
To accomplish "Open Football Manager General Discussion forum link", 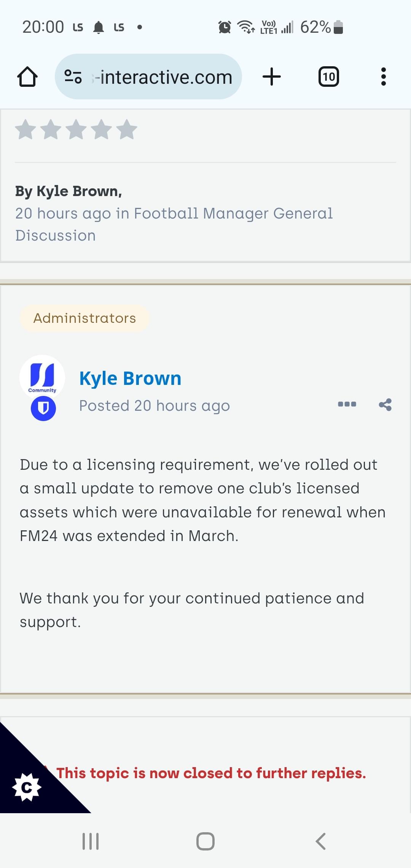I will [174, 224].
